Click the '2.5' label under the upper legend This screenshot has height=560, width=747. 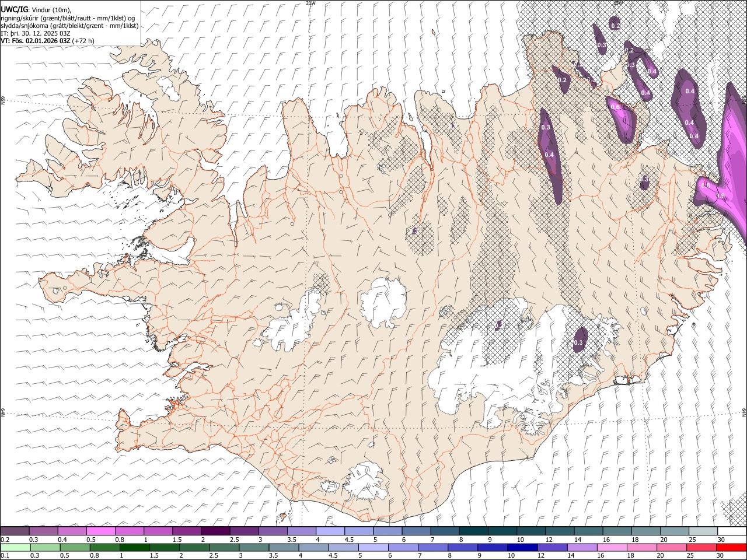[x=234, y=540]
